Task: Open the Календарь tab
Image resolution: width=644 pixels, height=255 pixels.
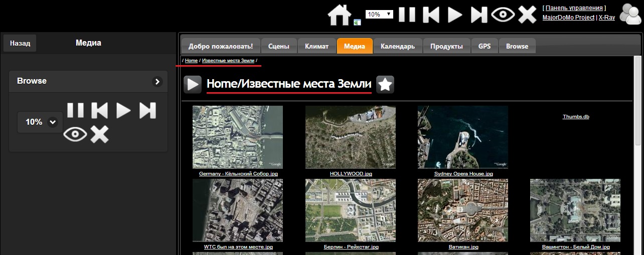Action: (x=397, y=46)
